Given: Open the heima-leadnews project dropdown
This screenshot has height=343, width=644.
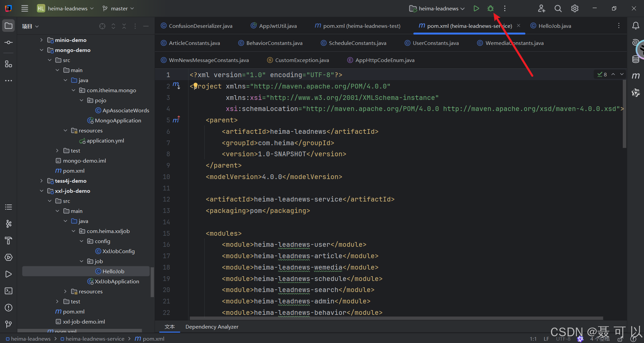Looking at the screenshot, I should (x=65, y=8).
